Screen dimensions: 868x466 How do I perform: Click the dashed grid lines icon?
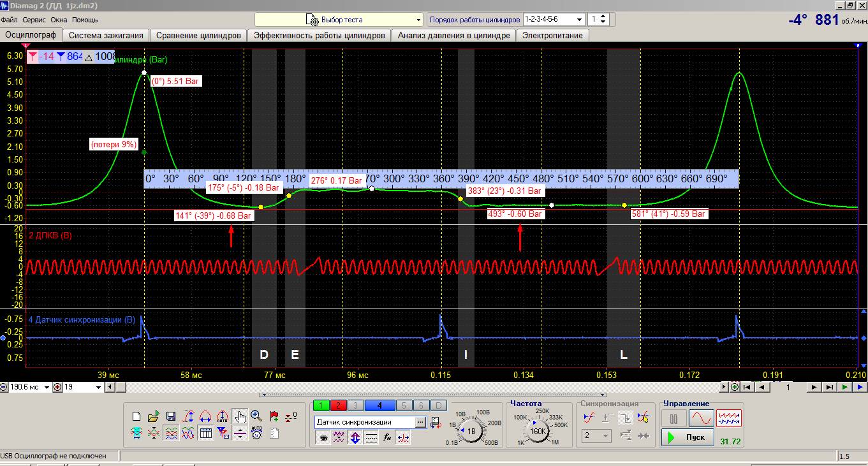(371, 438)
